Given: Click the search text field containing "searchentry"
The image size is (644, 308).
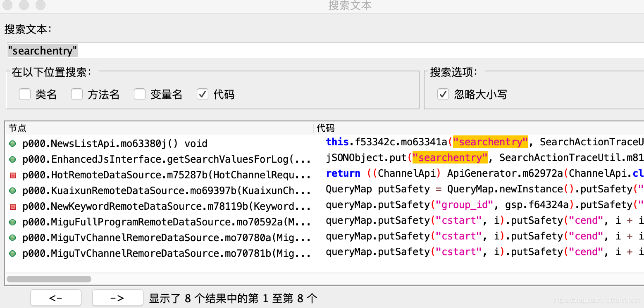Looking at the screenshot, I should click(x=325, y=50).
